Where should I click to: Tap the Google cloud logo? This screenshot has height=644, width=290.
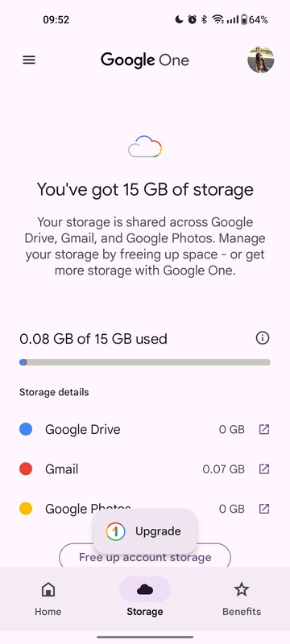tap(145, 147)
